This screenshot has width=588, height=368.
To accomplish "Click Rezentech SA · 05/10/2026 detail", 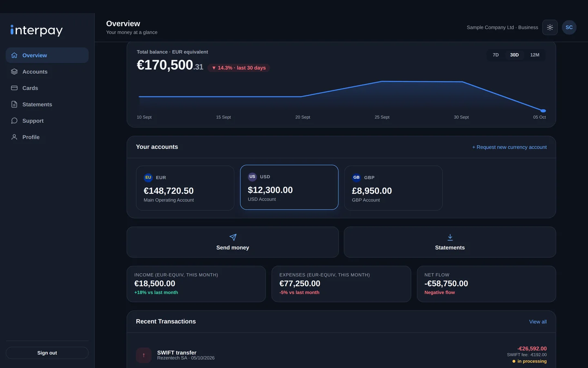I will tap(186, 358).
